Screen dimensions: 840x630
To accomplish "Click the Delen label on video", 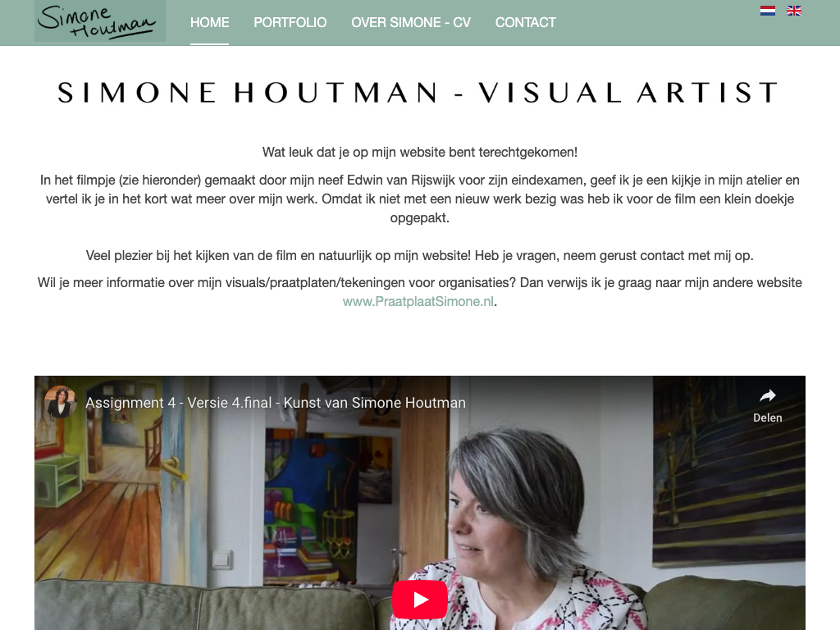I will coord(768,418).
